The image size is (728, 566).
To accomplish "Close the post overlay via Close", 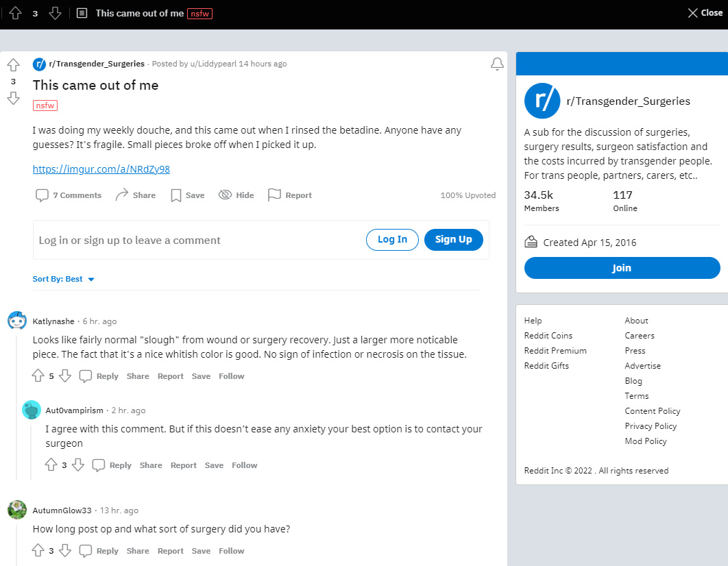I will click(x=705, y=13).
